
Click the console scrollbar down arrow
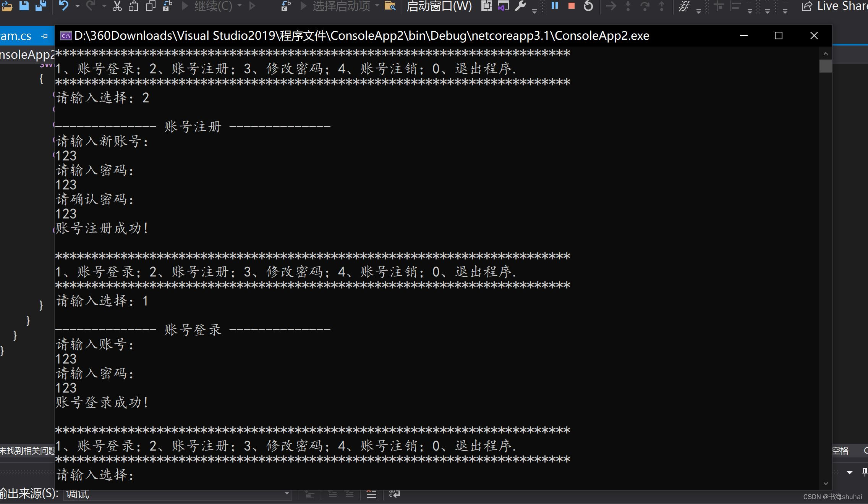pyautogui.click(x=826, y=483)
